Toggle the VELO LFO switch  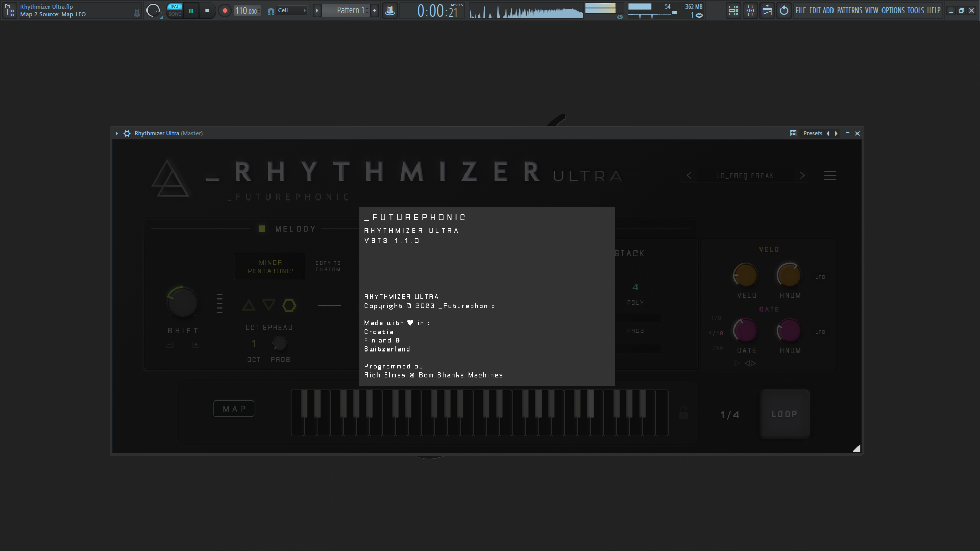pos(820,277)
